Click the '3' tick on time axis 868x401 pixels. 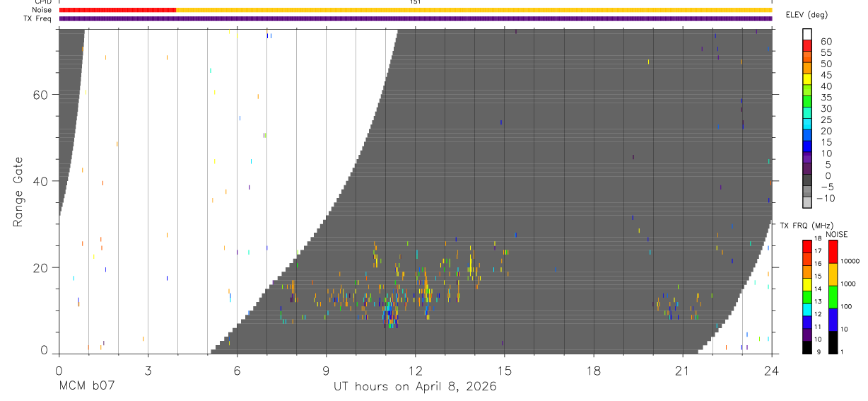click(x=148, y=370)
